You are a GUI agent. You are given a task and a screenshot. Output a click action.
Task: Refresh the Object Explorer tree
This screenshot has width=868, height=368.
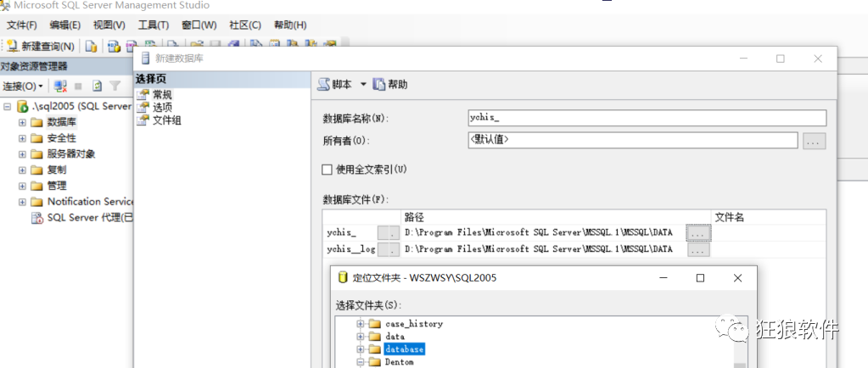tap(98, 86)
